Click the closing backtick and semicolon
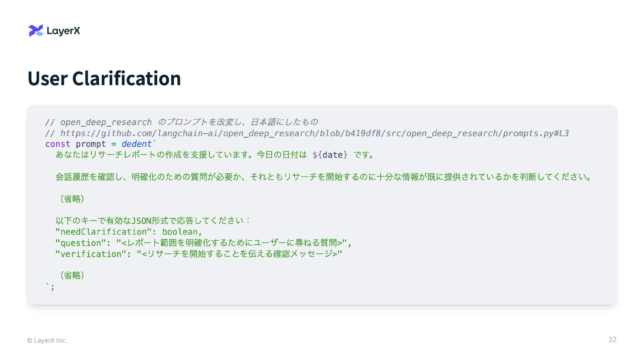The image size is (644, 362). pyautogui.click(x=50, y=287)
